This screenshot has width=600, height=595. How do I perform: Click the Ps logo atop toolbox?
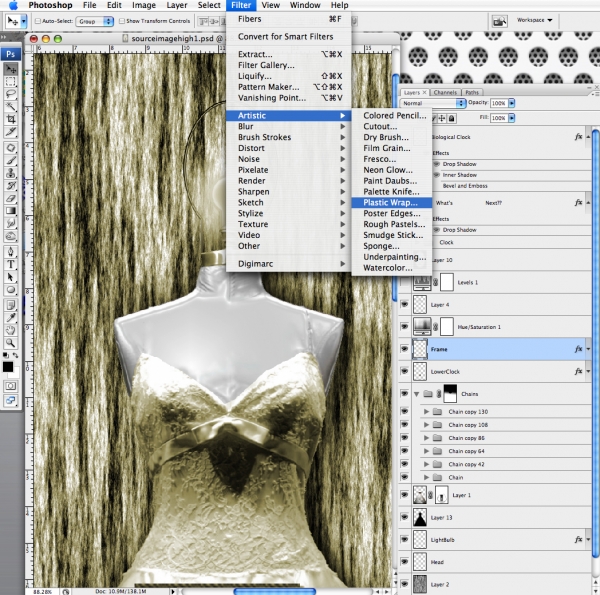coord(11,54)
